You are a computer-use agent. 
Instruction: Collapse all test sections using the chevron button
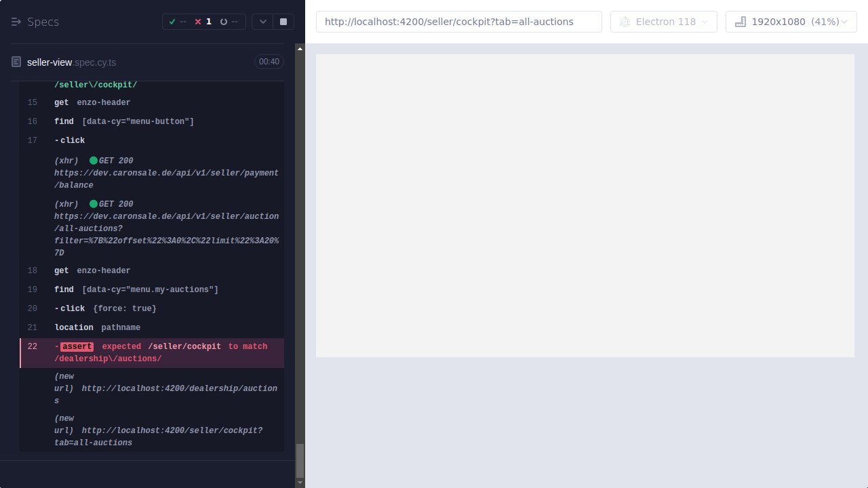pyautogui.click(x=262, y=21)
